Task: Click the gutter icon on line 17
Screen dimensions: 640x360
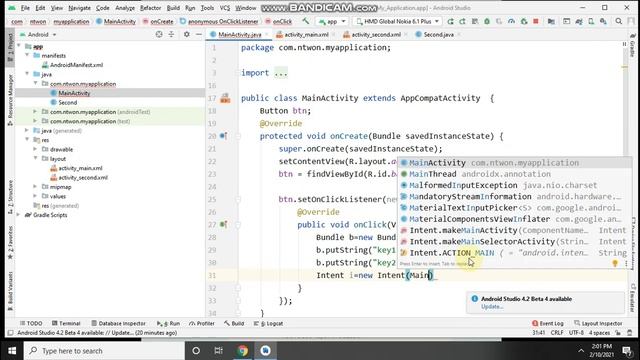Action: pos(225,98)
